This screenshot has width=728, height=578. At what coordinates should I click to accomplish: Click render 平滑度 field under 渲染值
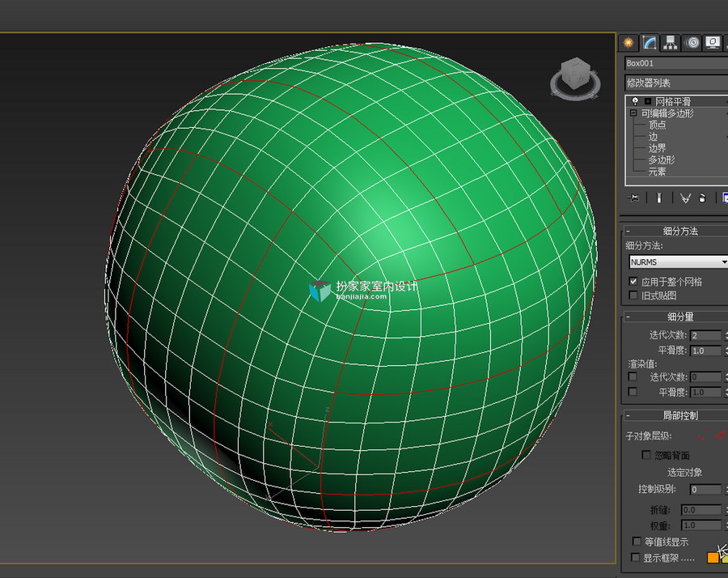coord(705,392)
